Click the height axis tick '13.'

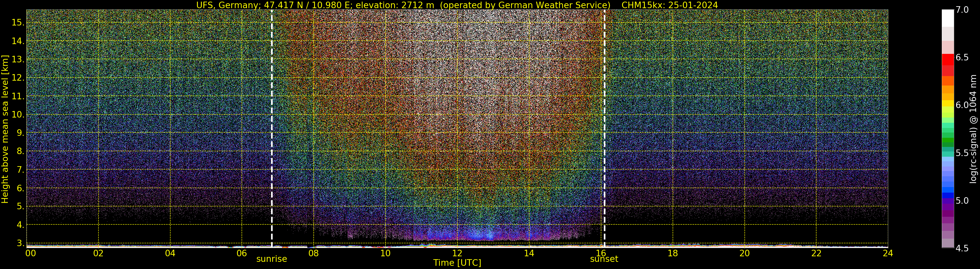18,59
